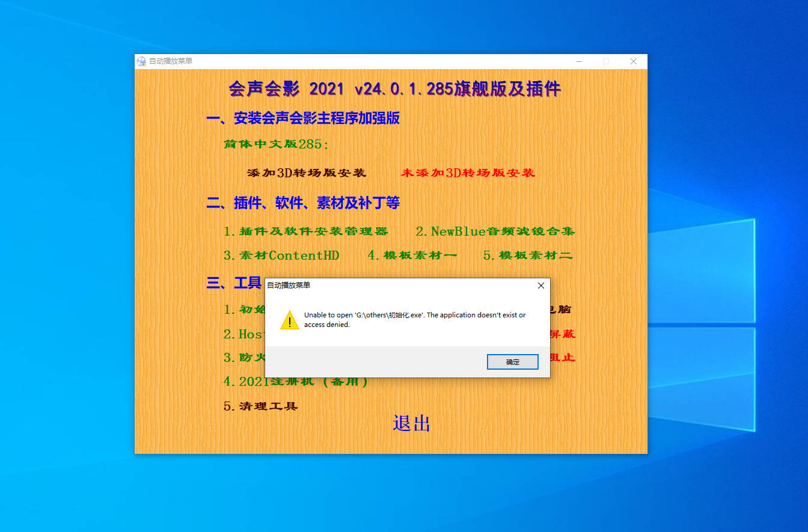Select 5.模板素材二

click(528, 255)
